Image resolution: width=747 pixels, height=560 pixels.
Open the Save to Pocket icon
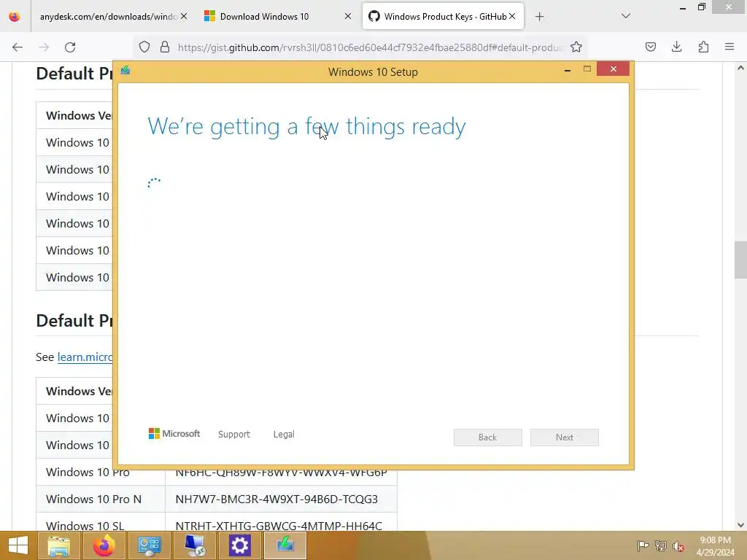[x=651, y=47]
